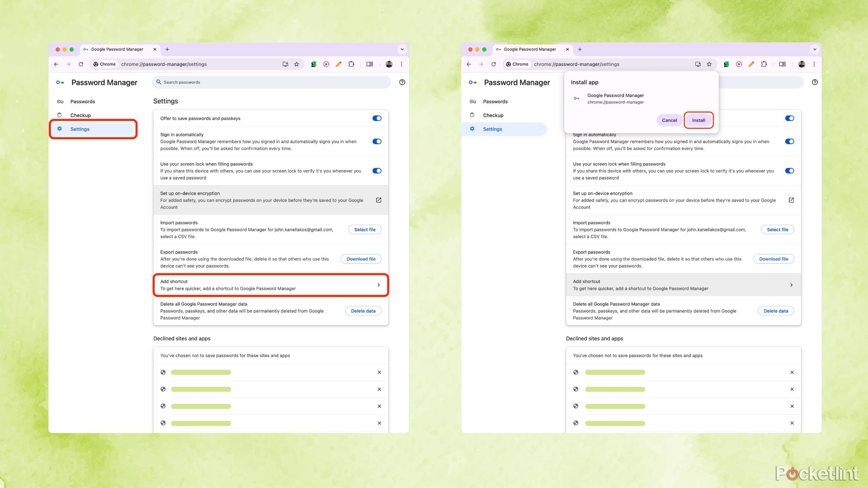Expand Add shortcut chevron in right window
The height and width of the screenshot is (488, 868).
791,285
